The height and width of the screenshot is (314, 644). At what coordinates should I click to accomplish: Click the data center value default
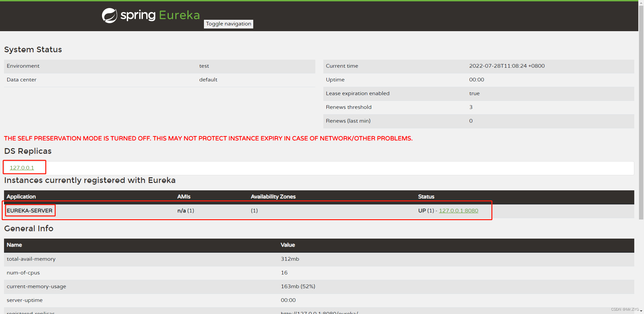click(208, 80)
